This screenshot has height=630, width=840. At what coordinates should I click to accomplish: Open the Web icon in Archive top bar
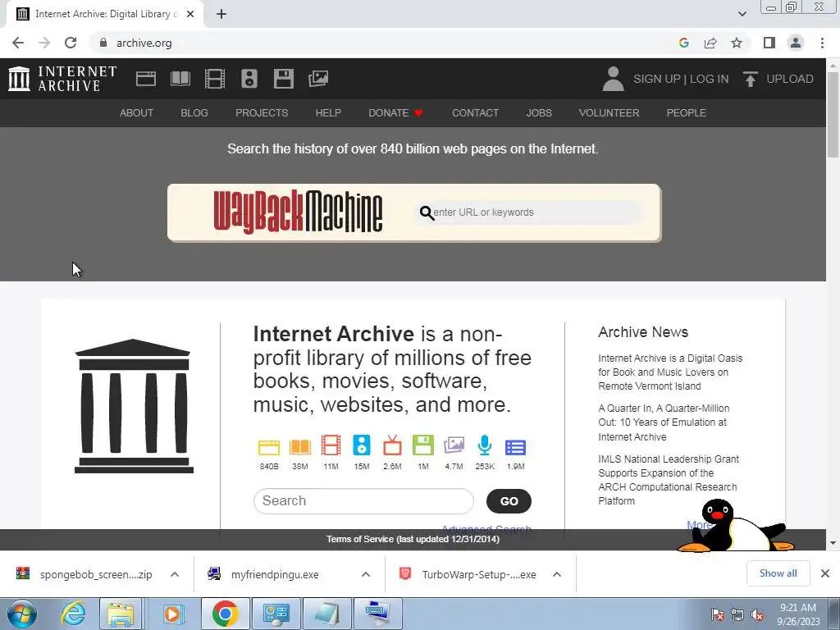pyautogui.click(x=146, y=79)
